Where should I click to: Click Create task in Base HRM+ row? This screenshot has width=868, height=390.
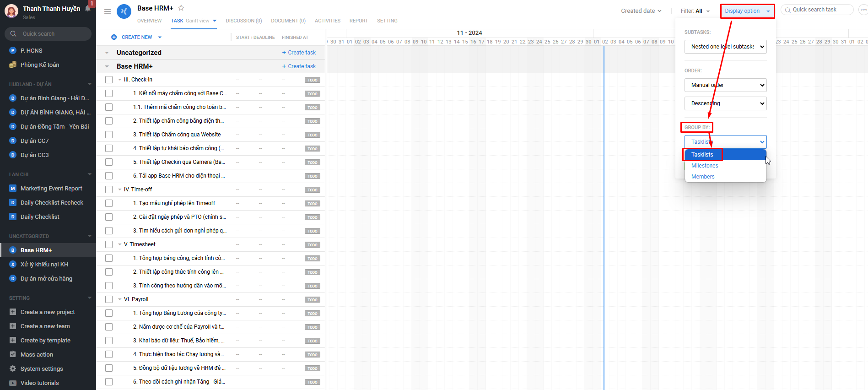(299, 66)
